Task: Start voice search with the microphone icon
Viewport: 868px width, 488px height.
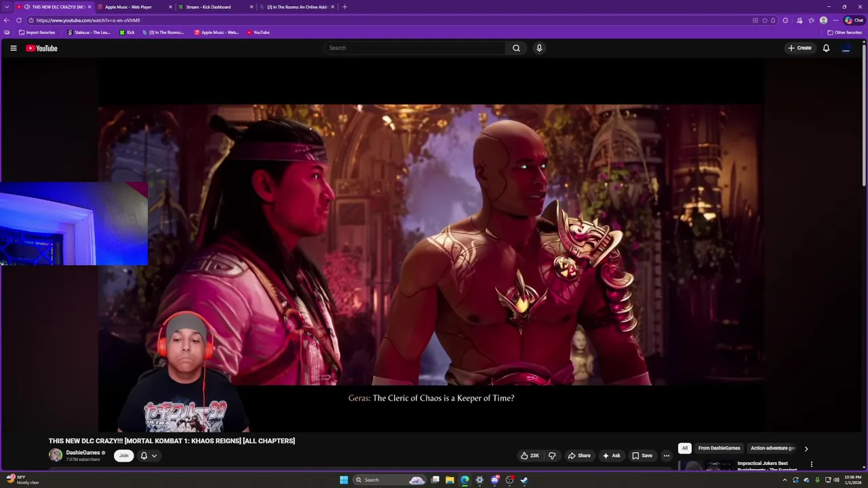Action: point(539,48)
